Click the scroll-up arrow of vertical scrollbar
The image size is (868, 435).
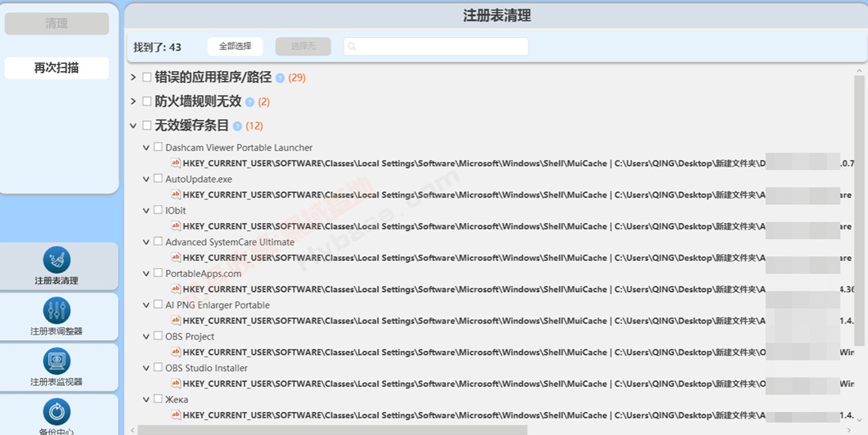(859, 71)
